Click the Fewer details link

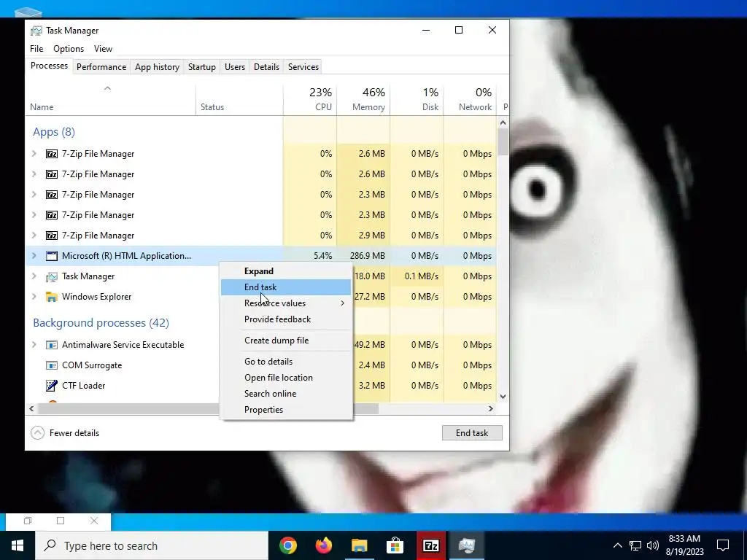tap(74, 433)
